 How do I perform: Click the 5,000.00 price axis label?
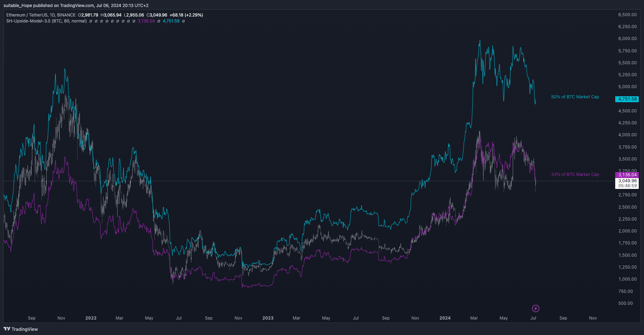628,87
